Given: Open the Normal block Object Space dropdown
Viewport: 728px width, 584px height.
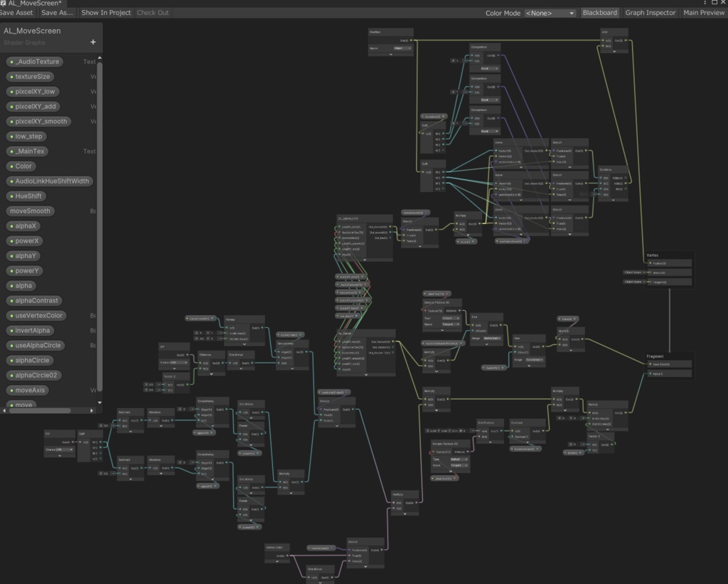Looking at the screenshot, I should point(633,272).
